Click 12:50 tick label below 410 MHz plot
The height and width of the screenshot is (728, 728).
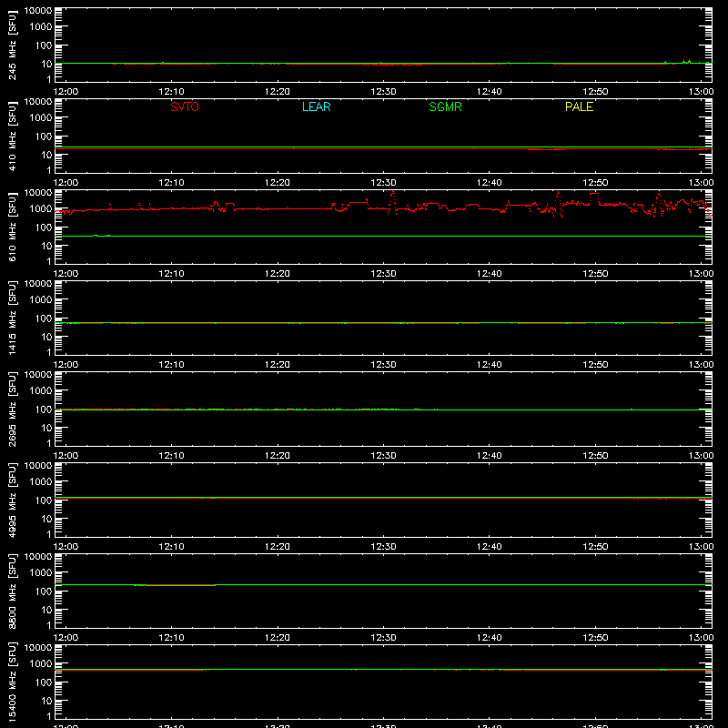click(595, 183)
